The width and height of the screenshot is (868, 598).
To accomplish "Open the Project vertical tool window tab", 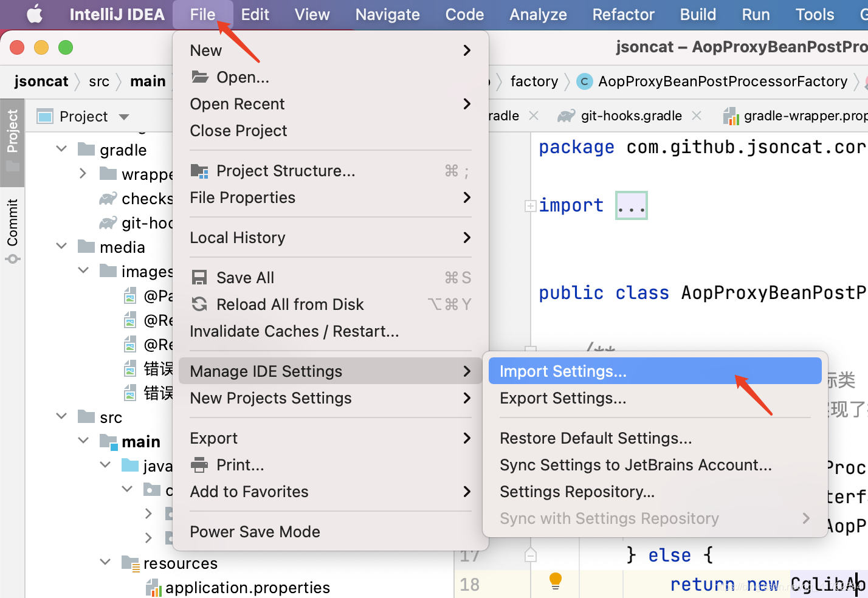I will 12,142.
